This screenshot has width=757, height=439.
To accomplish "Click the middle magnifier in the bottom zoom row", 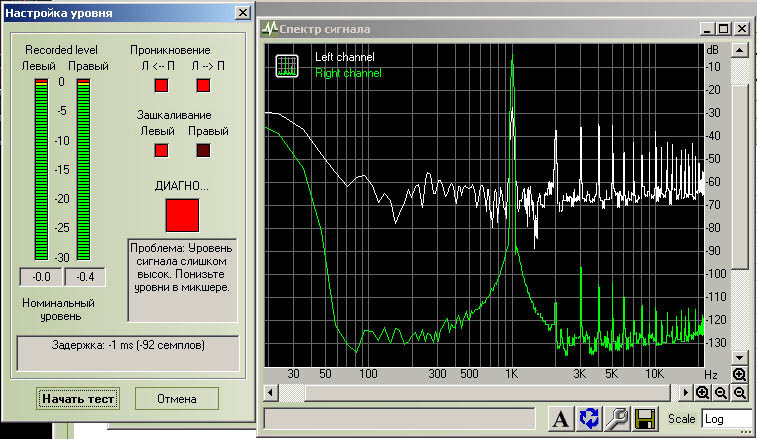I will pos(722,392).
